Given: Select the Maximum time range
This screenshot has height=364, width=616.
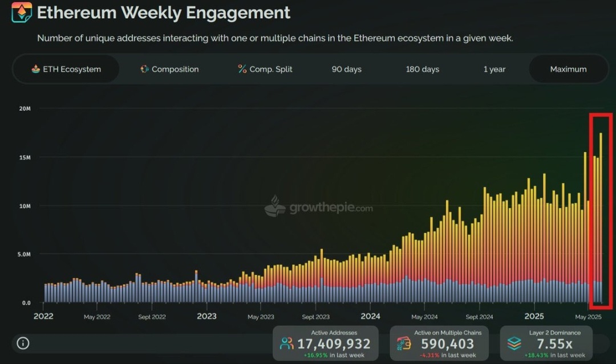Looking at the screenshot, I should click(x=568, y=69).
